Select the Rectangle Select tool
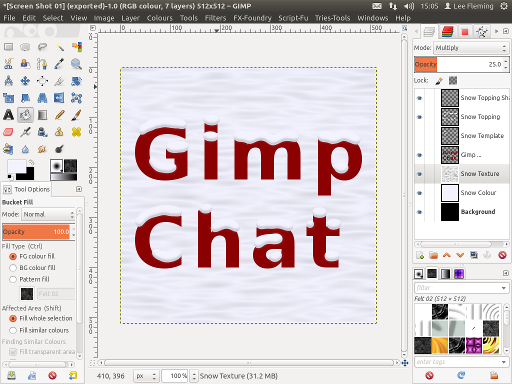Image resolution: width=512 pixels, height=384 pixels. pos(9,47)
